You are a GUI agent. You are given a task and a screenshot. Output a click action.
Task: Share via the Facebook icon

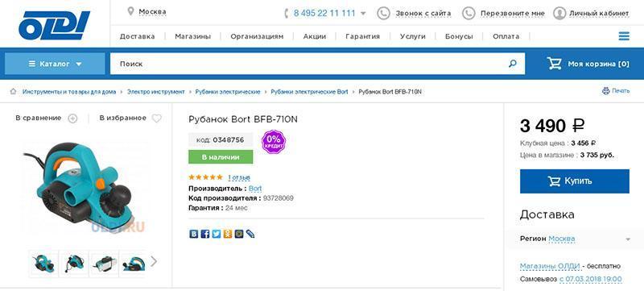click(205, 234)
